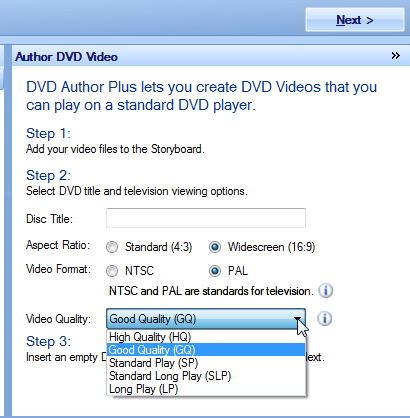This screenshot has height=418, width=410.
Task: Click the Good Quality (GQ) combo box field
Action: [206, 319]
